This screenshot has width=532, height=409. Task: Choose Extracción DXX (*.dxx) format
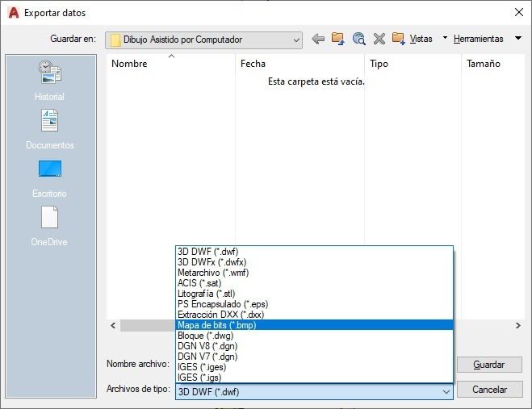314,315
